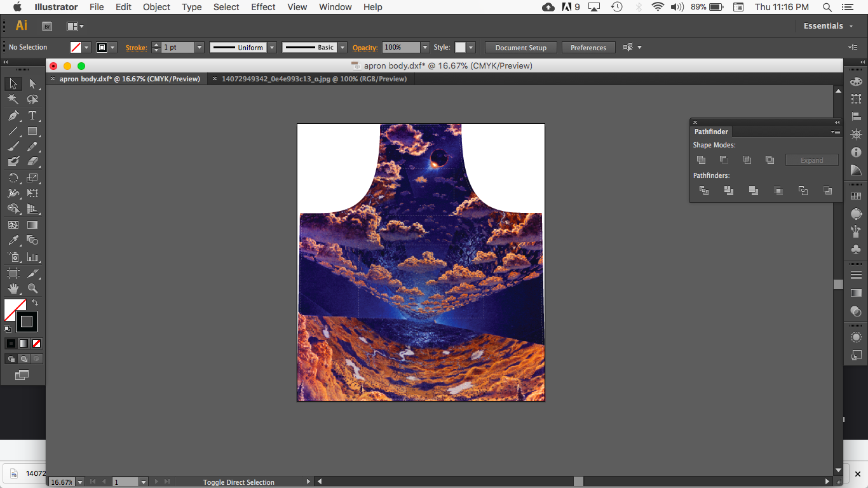The height and width of the screenshot is (488, 868).
Task: Select the Line Segment tool
Action: (13, 132)
